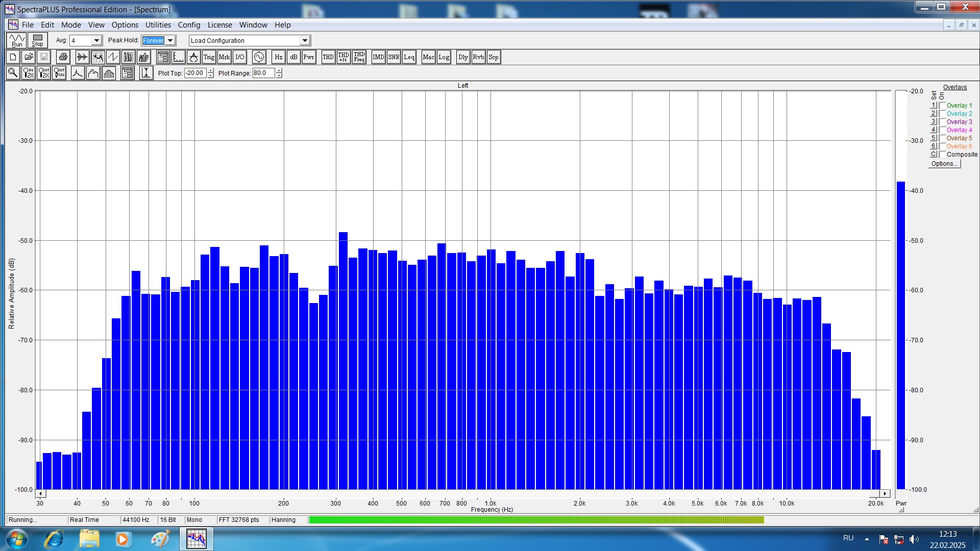This screenshot has height=551, width=980.
Task: Click the Run button
Action: [x=16, y=40]
